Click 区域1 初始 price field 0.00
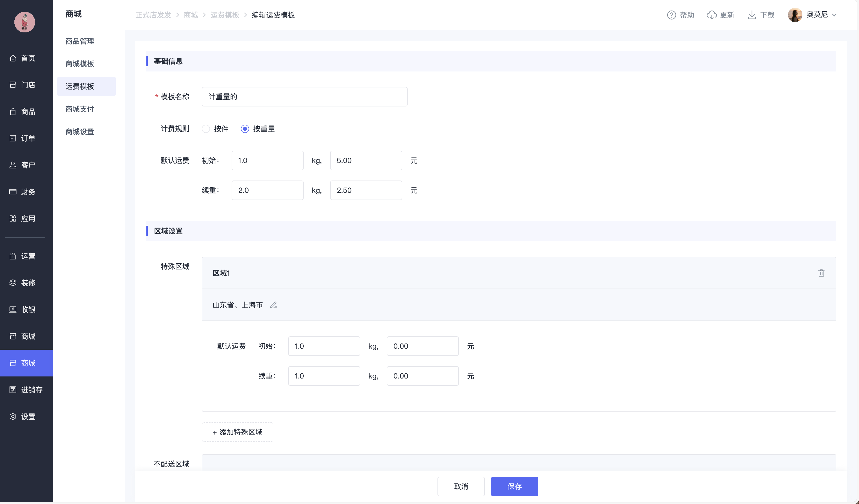This screenshot has width=859, height=504. click(422, 346)
